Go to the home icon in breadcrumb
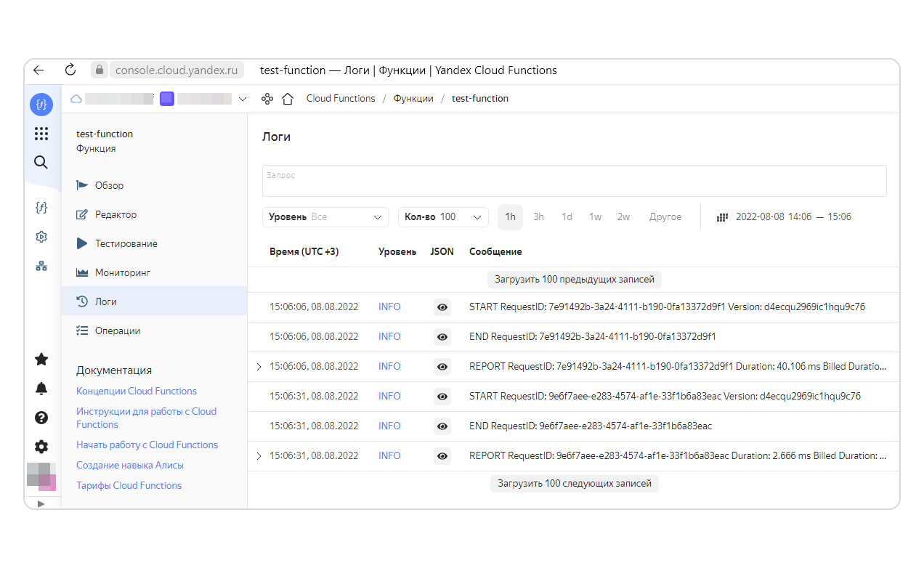The height and width of the screenshot is (568, 924). coord(288,99)
